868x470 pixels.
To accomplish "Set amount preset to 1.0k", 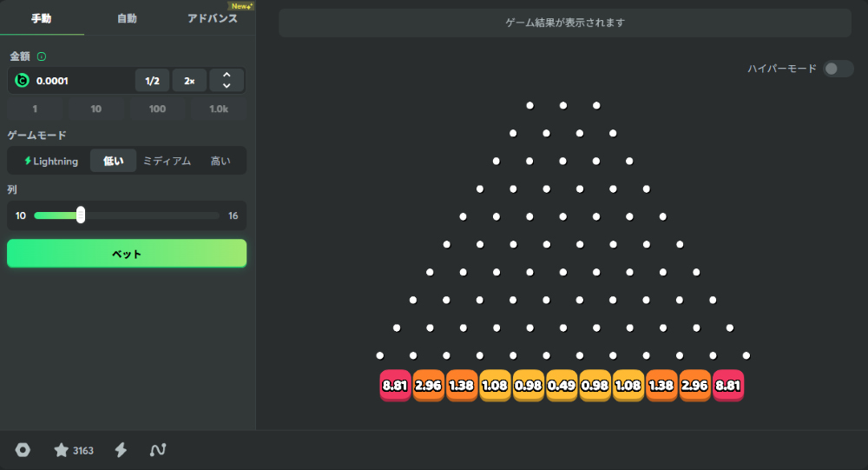I will [219, 109].
